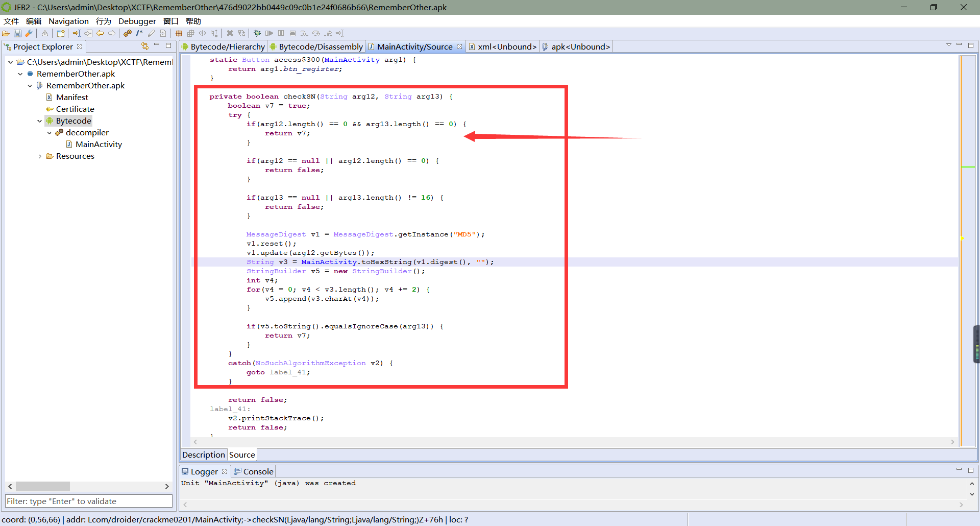Click the run-to-line debugger icon
This screenshot has height=526, width=980.
[339, 33]
